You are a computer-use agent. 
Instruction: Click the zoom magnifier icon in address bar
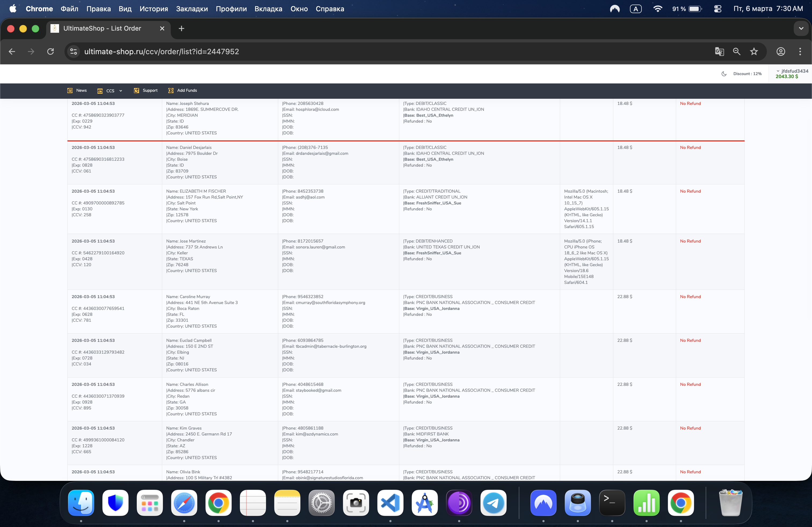pyautogui.click(x=736, y=52)
